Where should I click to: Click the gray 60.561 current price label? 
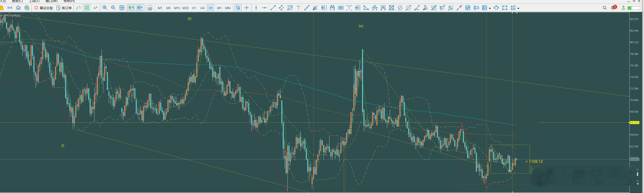coord(634,159)
